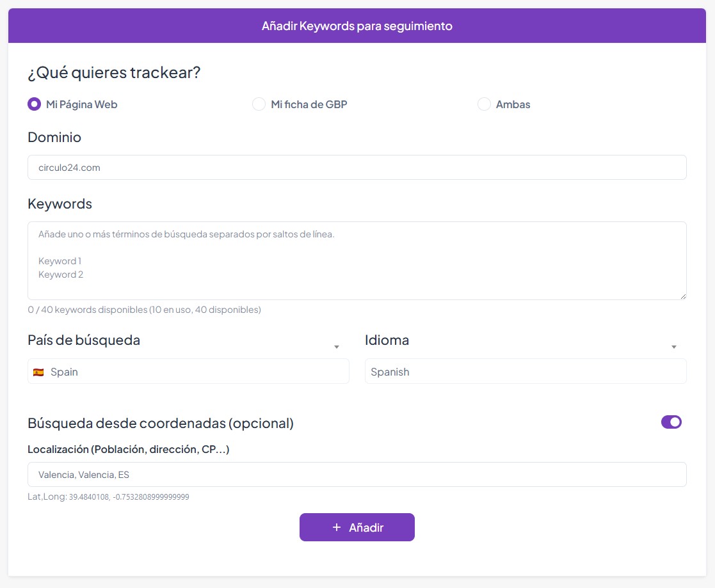Image resolution: width=715 pixels, height=588 pixels.
Task: Disable the coordinate search toggle switch
Action: 671,422
